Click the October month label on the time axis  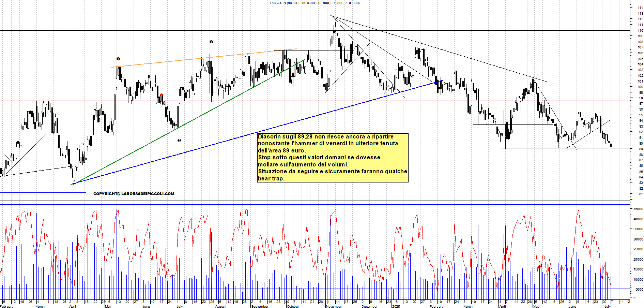point(293,306)
